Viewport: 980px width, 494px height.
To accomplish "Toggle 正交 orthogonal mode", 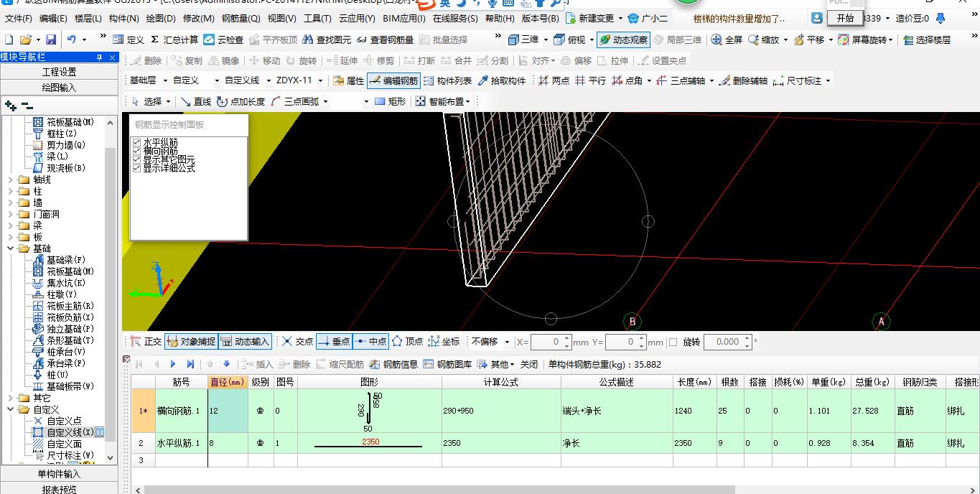I will click(x=146, y=342).
